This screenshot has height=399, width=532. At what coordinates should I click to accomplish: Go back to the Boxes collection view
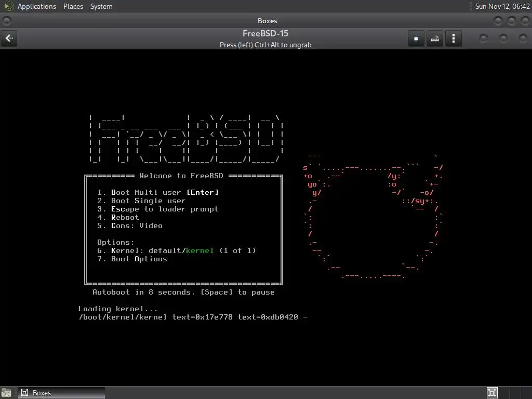(x=9, y=38)
